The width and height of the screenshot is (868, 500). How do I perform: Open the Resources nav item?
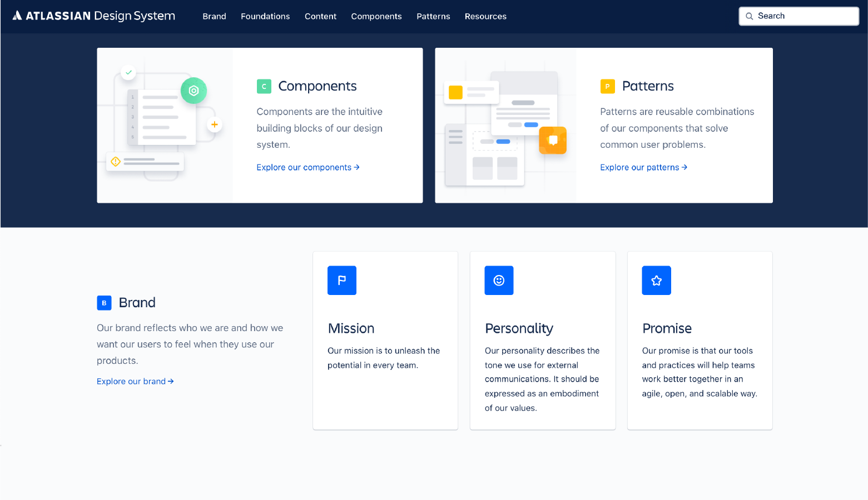click(485, 17)
